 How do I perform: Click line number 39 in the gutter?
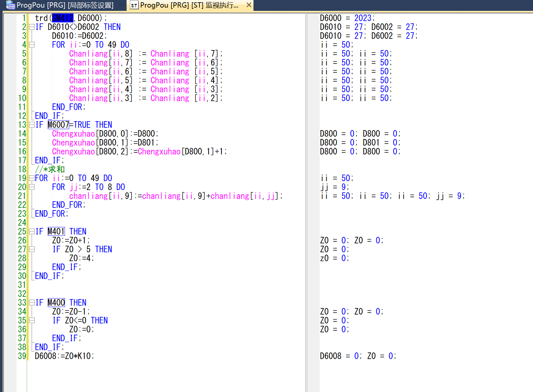tap(22, 356)
